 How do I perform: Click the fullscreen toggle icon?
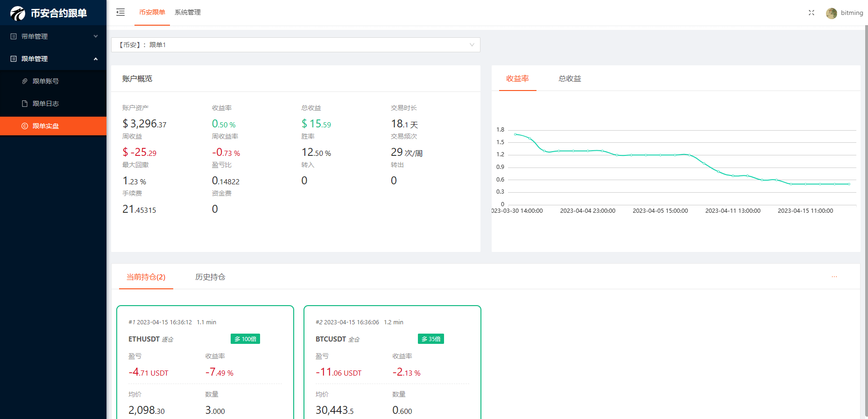[812, 13]
